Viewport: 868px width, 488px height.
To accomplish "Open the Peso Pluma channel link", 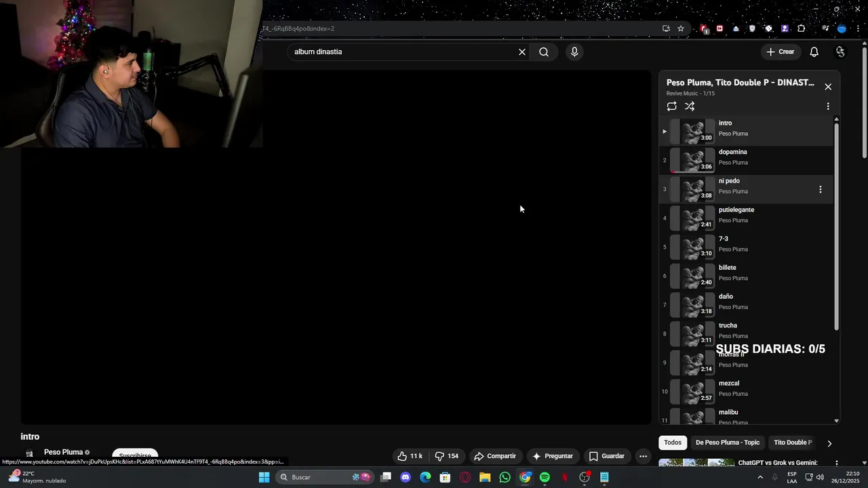I will pyautogui.click(x=63, y=452).
